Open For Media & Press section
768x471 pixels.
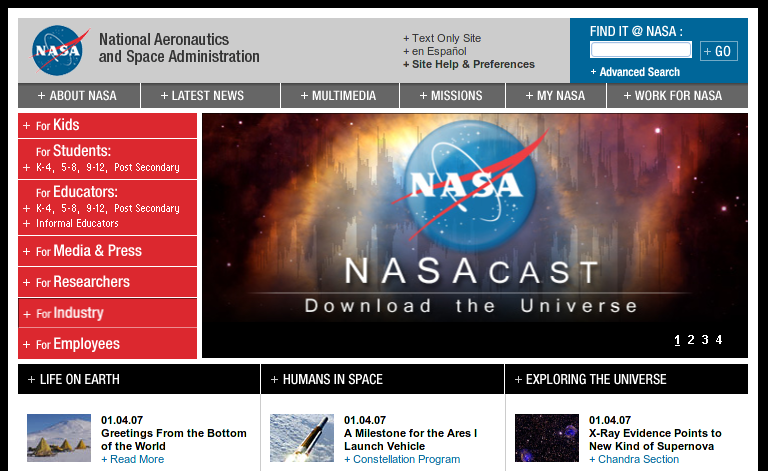[x=107, y=251]
